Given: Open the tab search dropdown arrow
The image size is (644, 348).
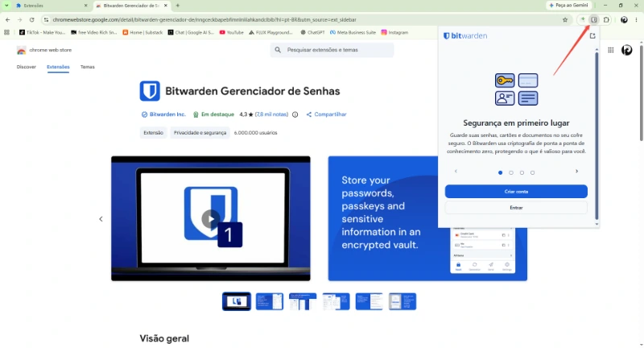Looking at the screenshot, I should click(6, 6).
